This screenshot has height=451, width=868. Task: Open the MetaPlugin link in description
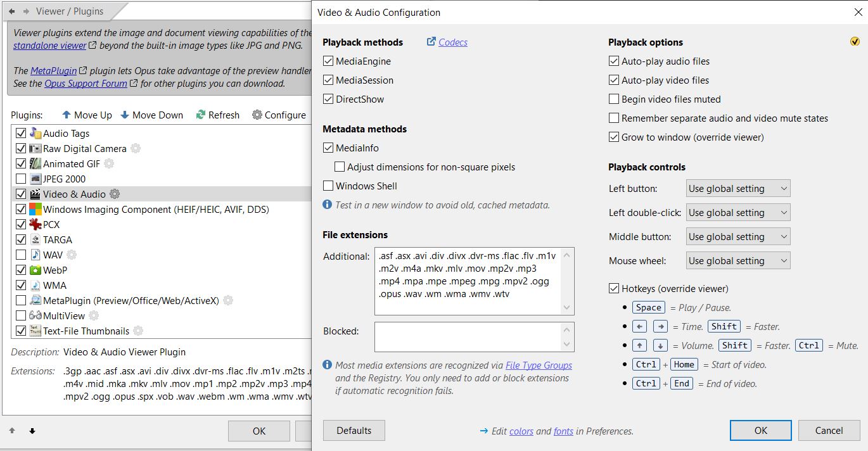tap(54, 71)
